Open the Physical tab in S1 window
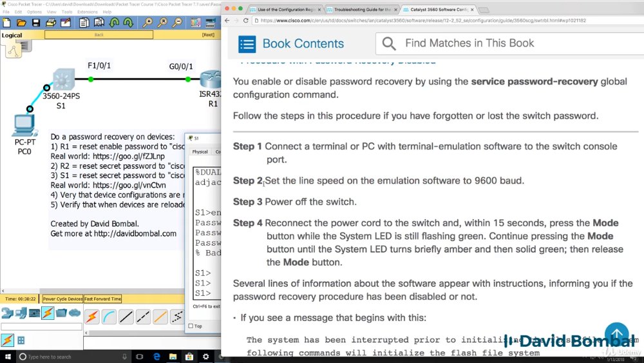Image resolution: width=644 pixels, height=363 pixels. 200,152
